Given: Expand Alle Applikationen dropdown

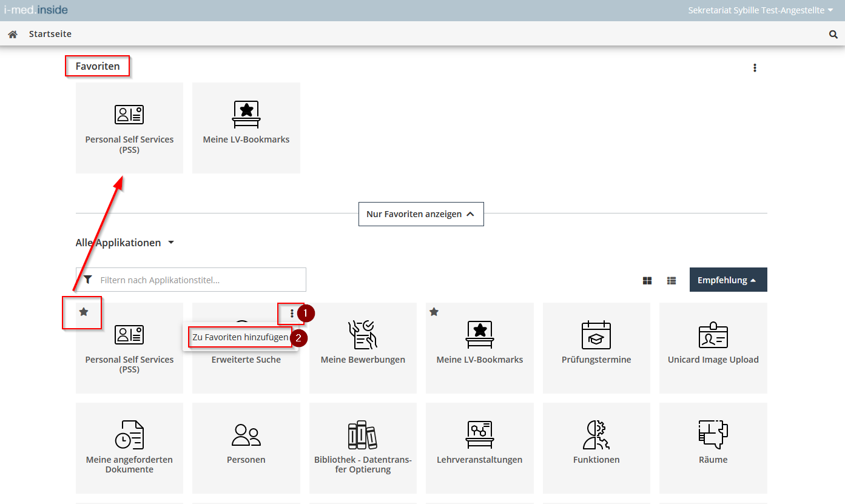Looking at the screenshot, I should (125, 243).
